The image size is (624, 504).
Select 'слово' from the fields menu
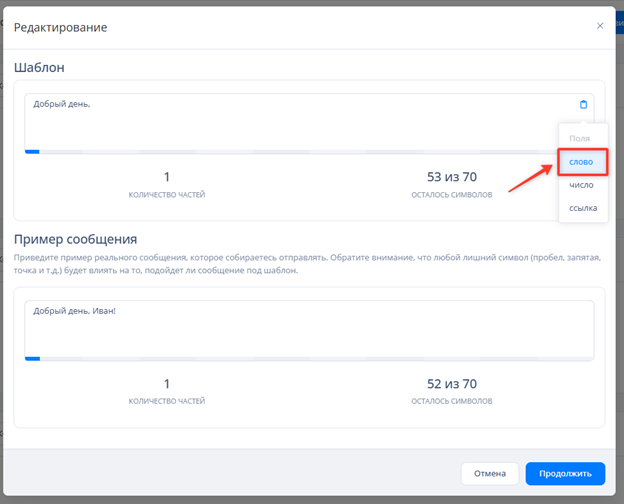581,162
